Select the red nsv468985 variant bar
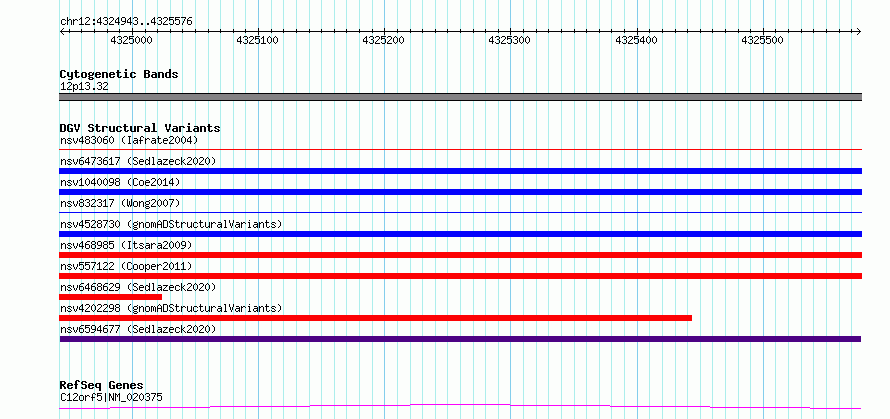The width and height of the screenshot is (890, 419). point(461,255)
